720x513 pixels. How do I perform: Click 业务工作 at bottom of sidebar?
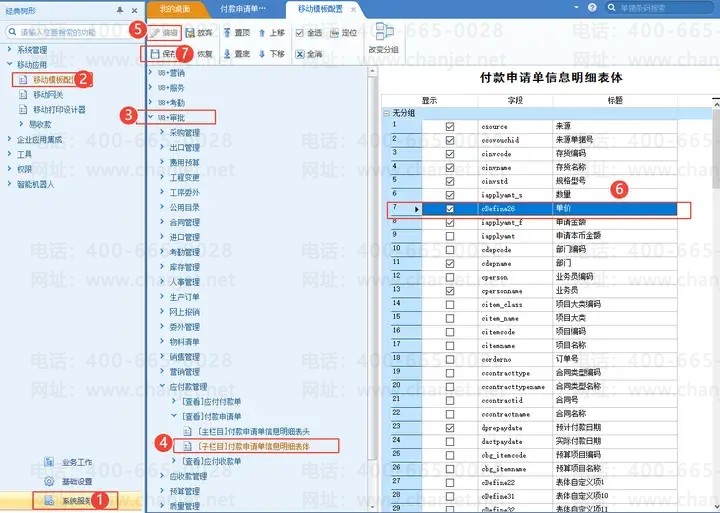pos(76,463)
